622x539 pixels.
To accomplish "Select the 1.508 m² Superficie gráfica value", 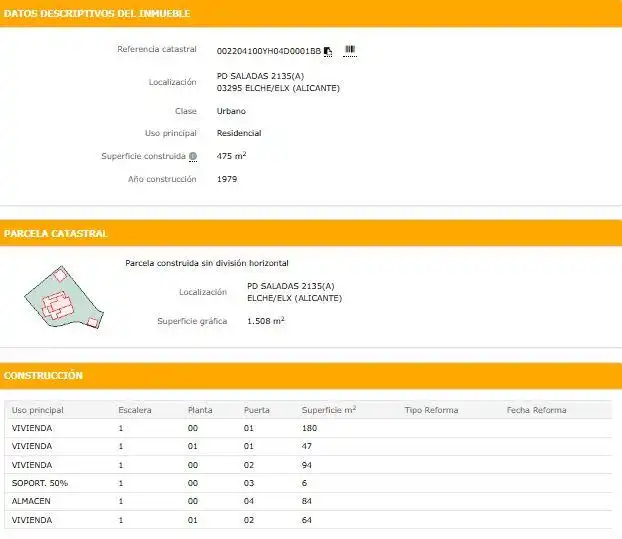I will 266,320.
